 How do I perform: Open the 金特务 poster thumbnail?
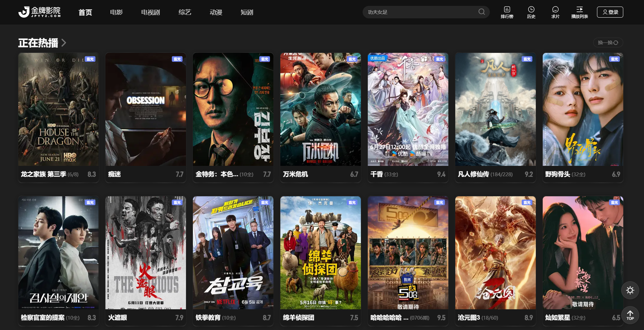pos(233,109)
